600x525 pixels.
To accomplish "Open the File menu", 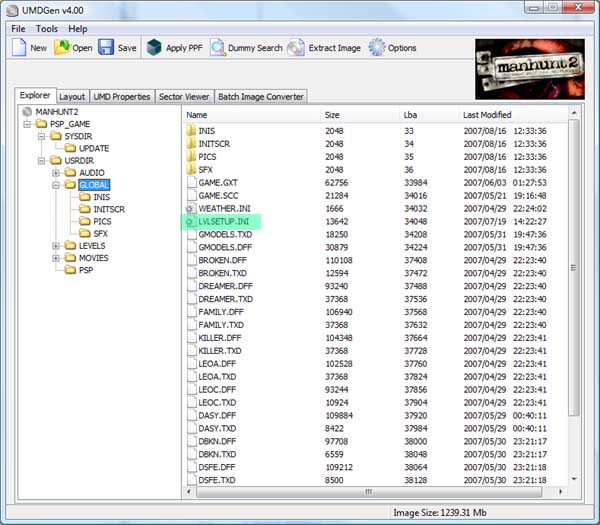I will pos(18,29).
